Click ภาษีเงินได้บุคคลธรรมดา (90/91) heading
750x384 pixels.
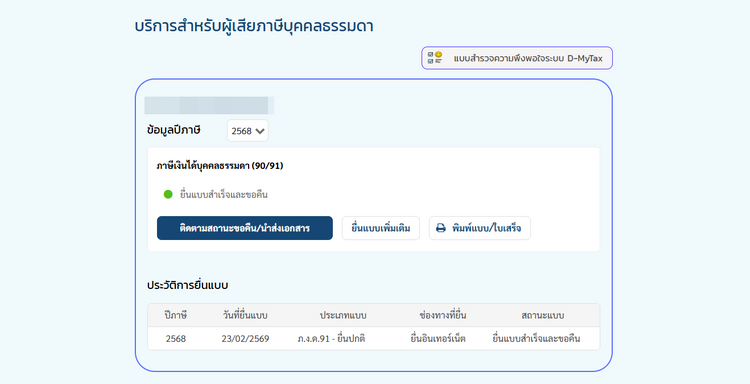click(x=220, y=165)
